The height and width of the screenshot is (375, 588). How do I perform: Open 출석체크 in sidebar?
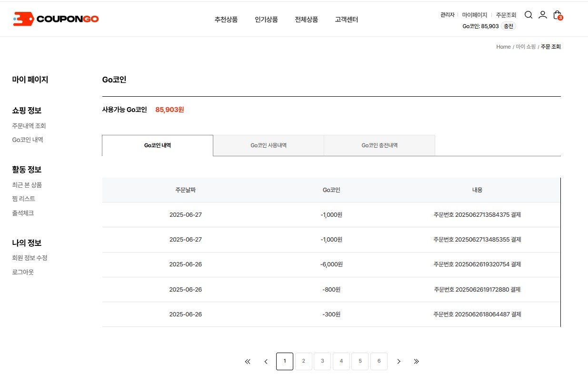(23, 213)
